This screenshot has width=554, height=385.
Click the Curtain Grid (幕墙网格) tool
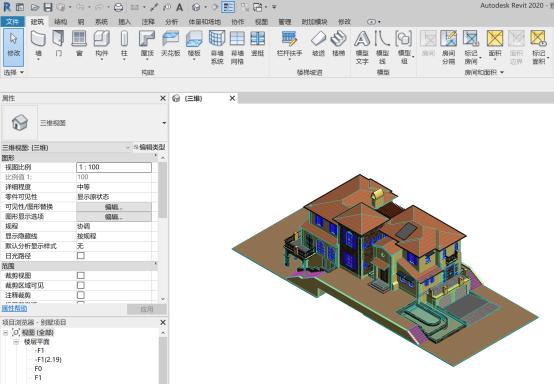(237, 47)
